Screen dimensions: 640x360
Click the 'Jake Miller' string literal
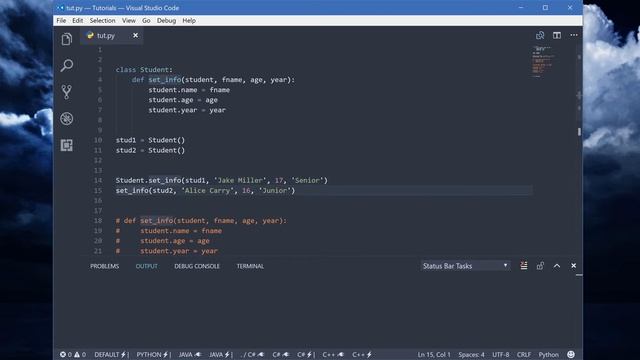pyautogui.click(x=240, y=180)
